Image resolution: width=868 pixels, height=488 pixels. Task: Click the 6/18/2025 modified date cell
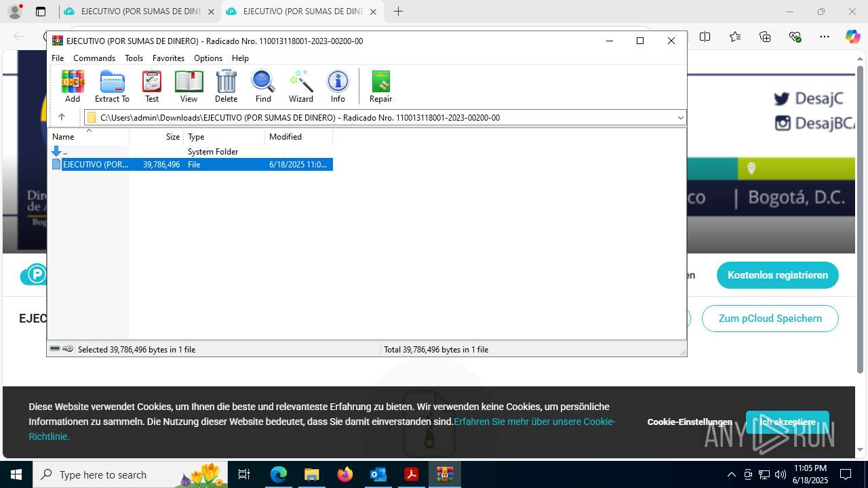pos(298,165)
